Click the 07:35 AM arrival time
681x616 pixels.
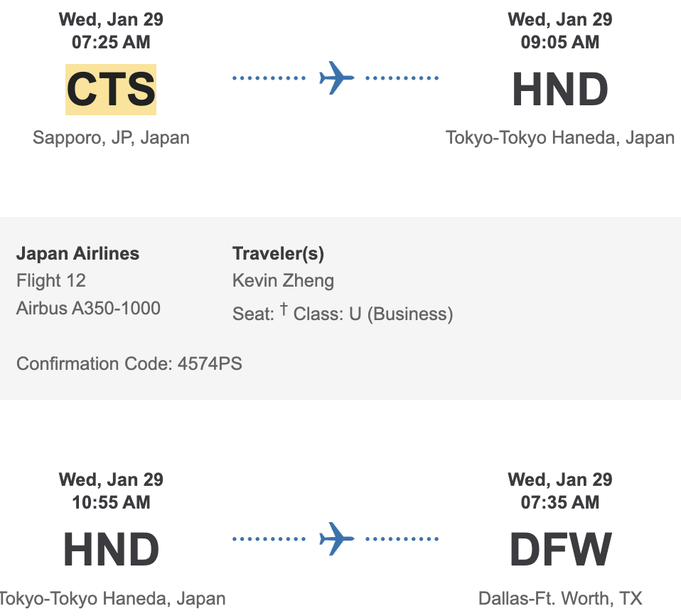560,502
